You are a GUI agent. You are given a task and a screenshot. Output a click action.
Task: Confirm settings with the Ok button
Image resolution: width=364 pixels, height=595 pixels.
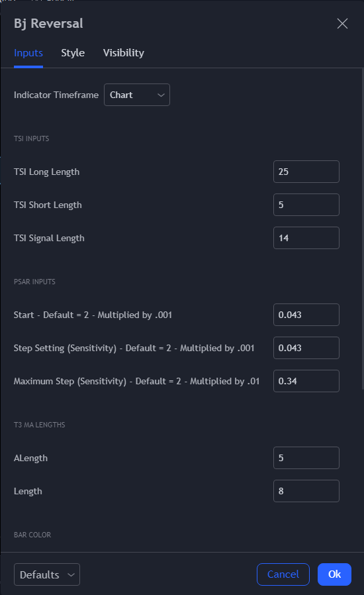[x=334, y=574]
